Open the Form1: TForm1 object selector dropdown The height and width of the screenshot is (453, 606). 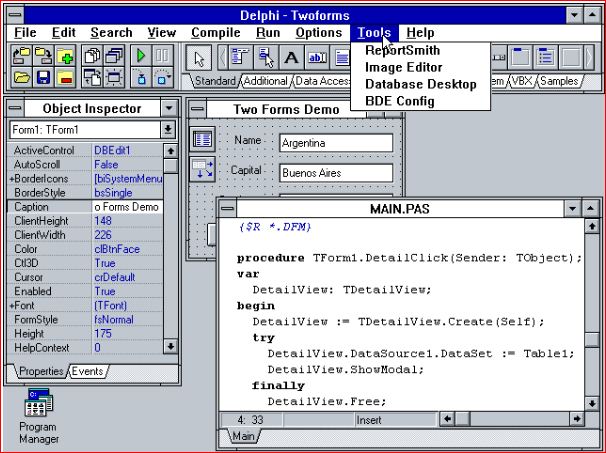coord(168,130)
